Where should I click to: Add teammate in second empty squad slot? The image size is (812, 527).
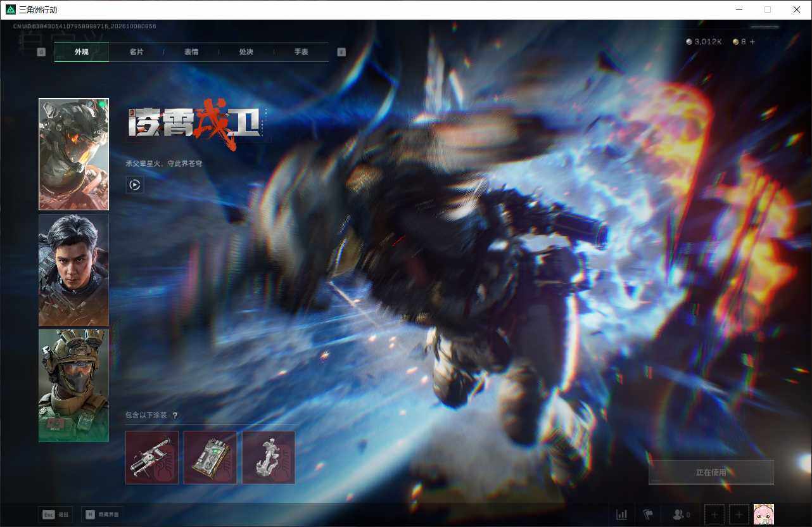739,514
